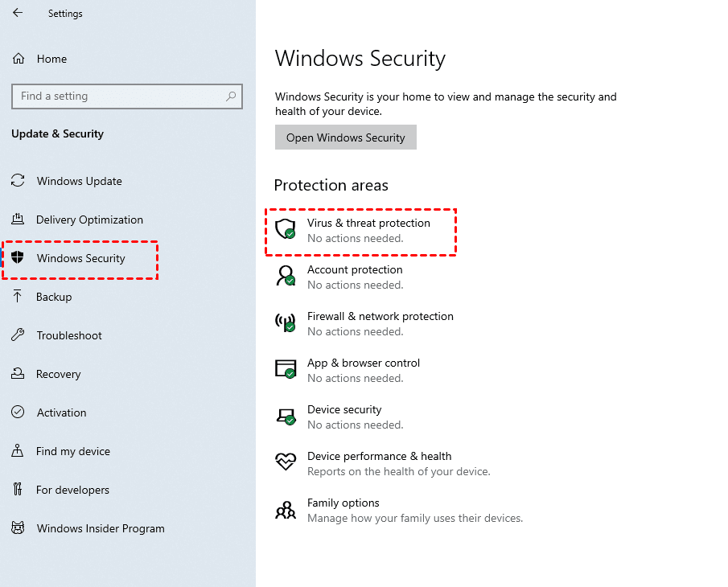Click the App & browser control icon
This screenshot has width=728, height=587.
pyautogui.click(x=286, y=369)
